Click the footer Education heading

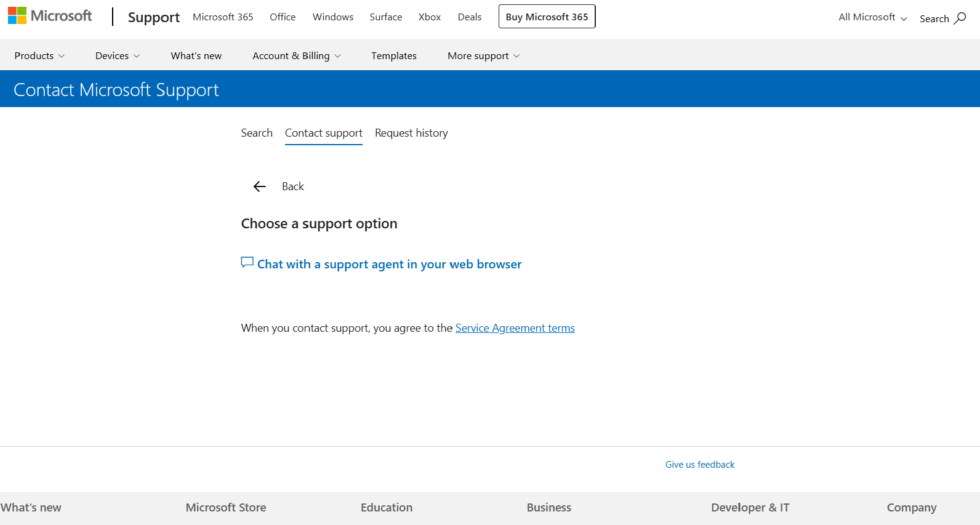[387, 508]
